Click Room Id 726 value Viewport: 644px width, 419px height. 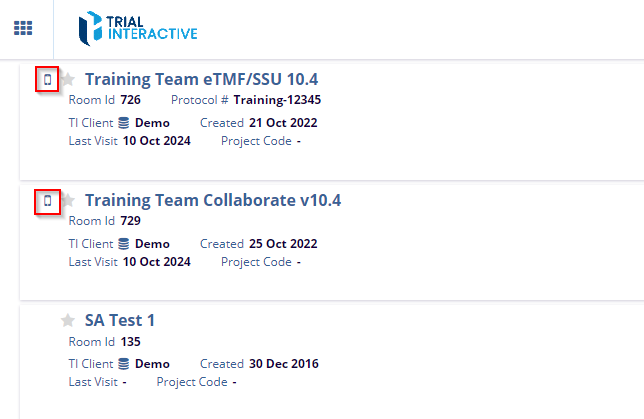[130, 100]
